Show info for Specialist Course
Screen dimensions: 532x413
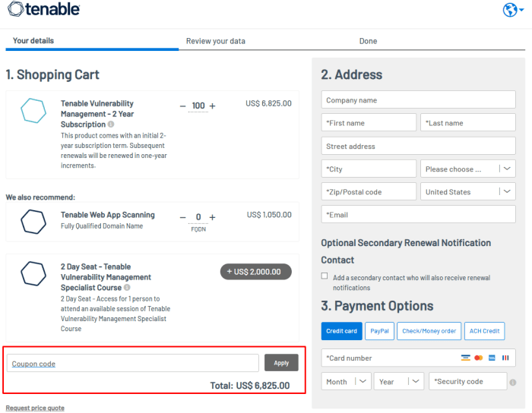[127, 287]
